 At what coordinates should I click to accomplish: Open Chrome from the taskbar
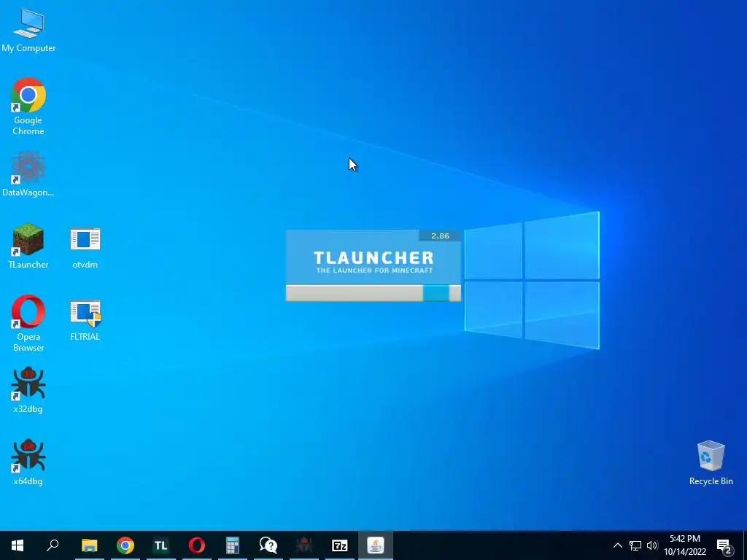pos(125,545)
